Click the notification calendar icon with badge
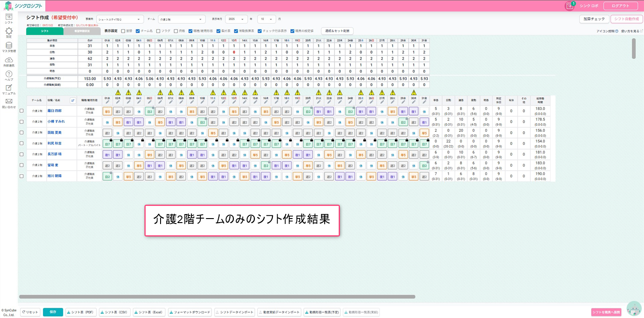 pos(570,6)
